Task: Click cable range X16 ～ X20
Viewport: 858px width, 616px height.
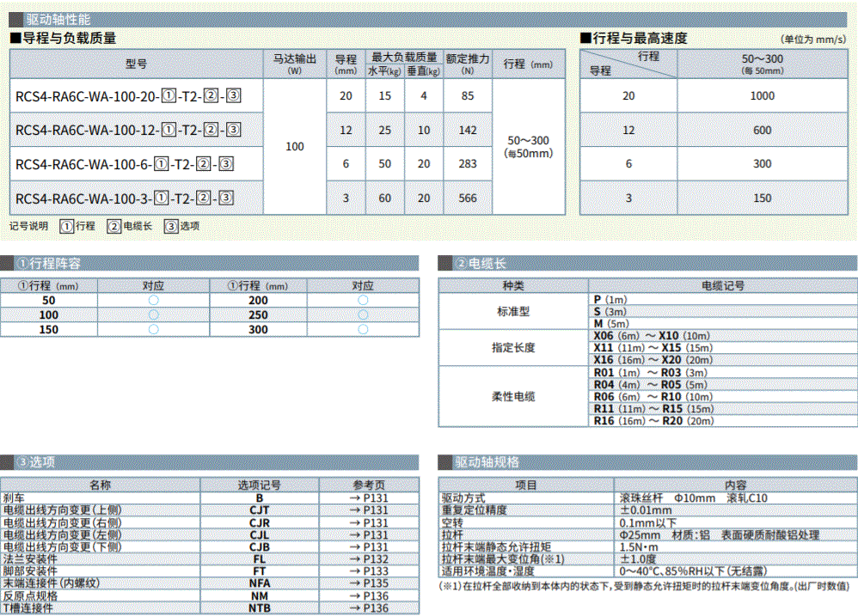Action: point(653,360)
